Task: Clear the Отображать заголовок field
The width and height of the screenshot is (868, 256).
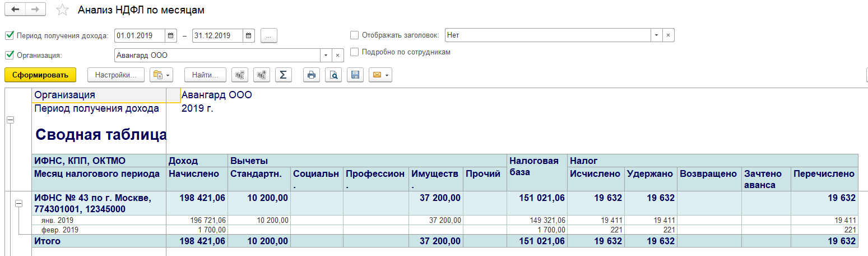Action: [x=668, y=35]
